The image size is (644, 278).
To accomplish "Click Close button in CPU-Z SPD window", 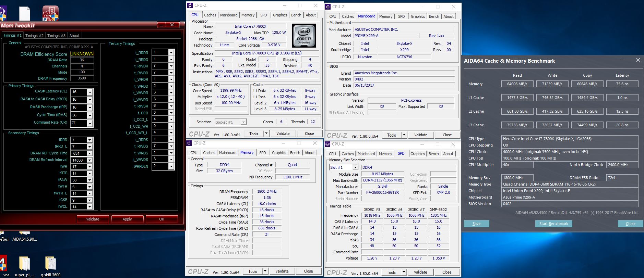I will [x=447, y=273].
